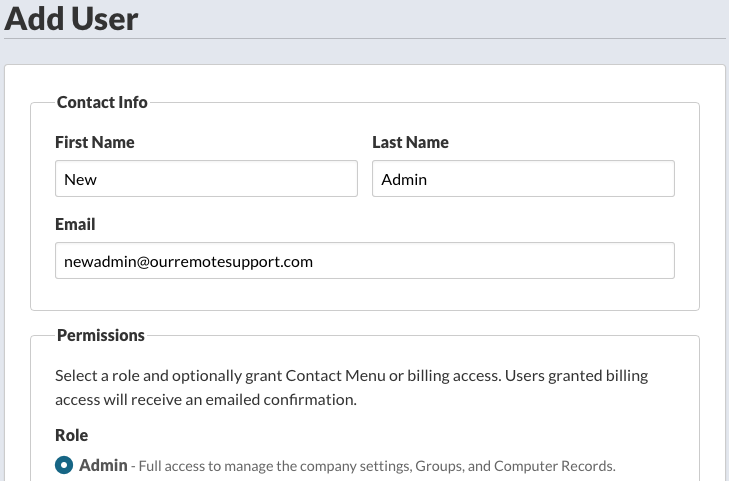Click the 'Full access to manage the company settings' text
This screenshot has height=481, width=729.
pos(377,466)
